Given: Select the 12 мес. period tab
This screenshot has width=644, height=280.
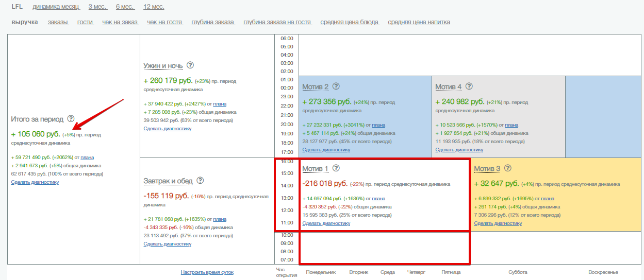Looking at the screenshot, I should pos(154,7).
